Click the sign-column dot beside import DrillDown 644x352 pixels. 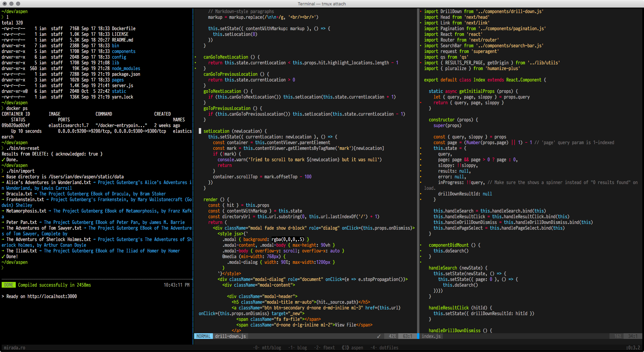tap(421, 11)
